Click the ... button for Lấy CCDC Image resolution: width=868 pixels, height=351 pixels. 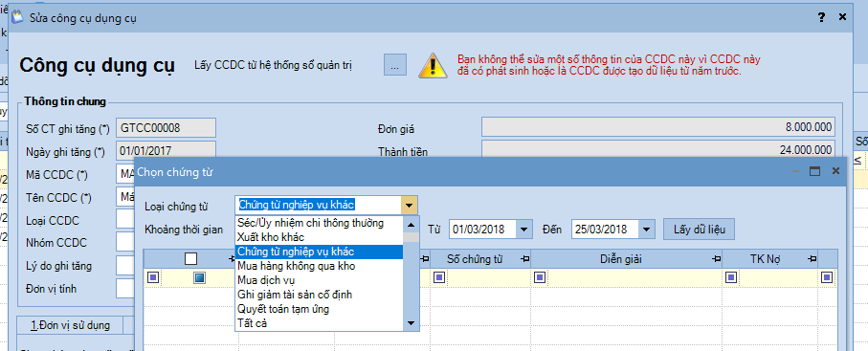[394, 65]
